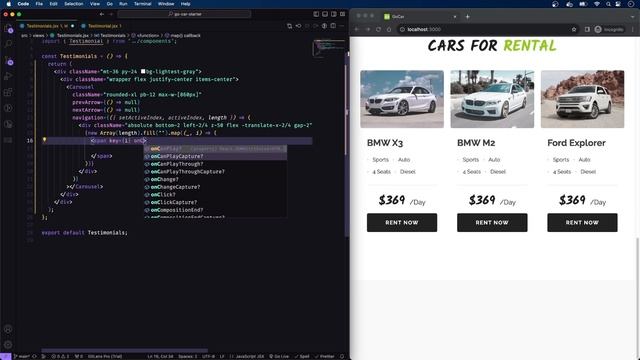Open the Accounts icon in activity bar

click(8, 329)
